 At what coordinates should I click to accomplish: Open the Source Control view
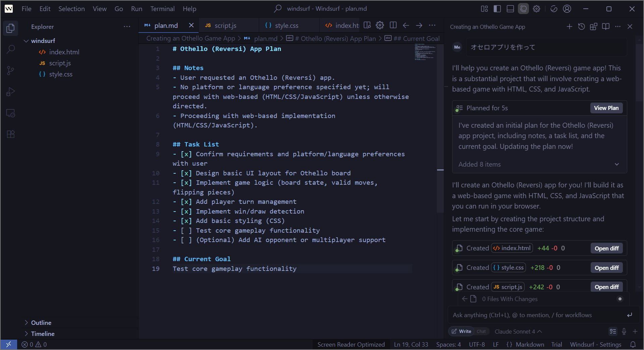[x=10, y=70]
